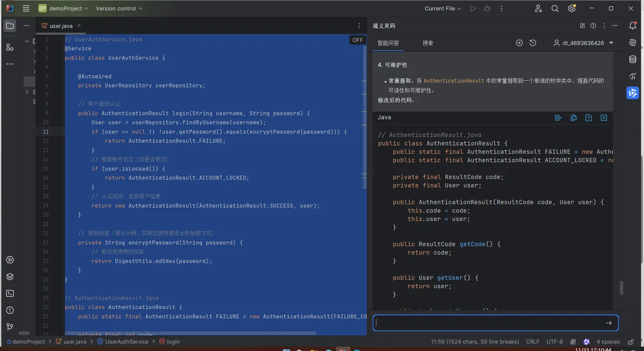Image resolution: width=644 pixels, height=351 pixels.
Task: Open chat history clock icon
Action: pyautogui.click(x=533, y=43)
